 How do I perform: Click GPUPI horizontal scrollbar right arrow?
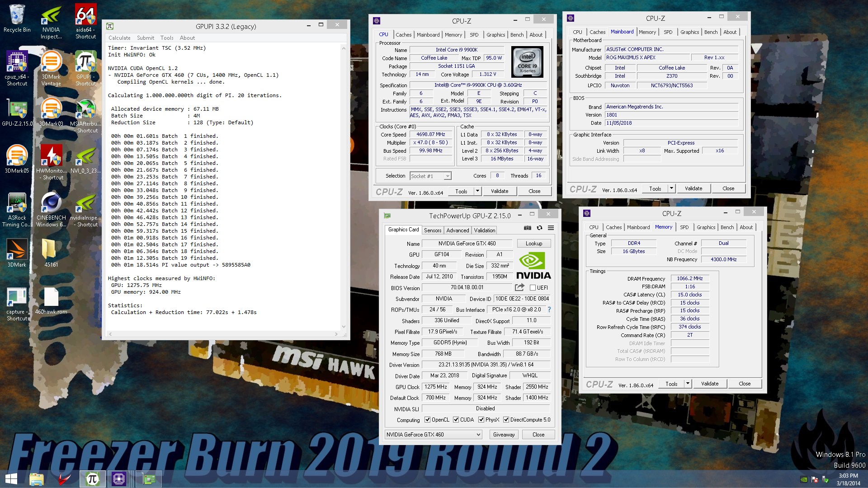click(x=336, y=334)
